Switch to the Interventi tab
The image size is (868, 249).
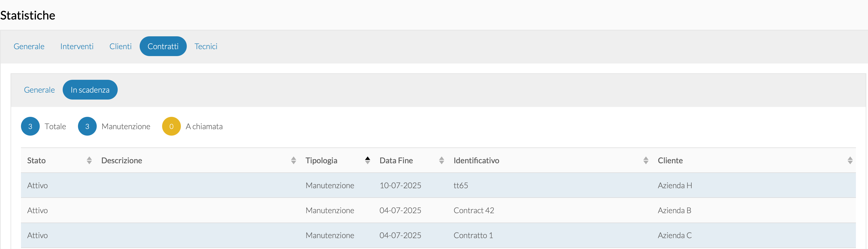[77, 46]
